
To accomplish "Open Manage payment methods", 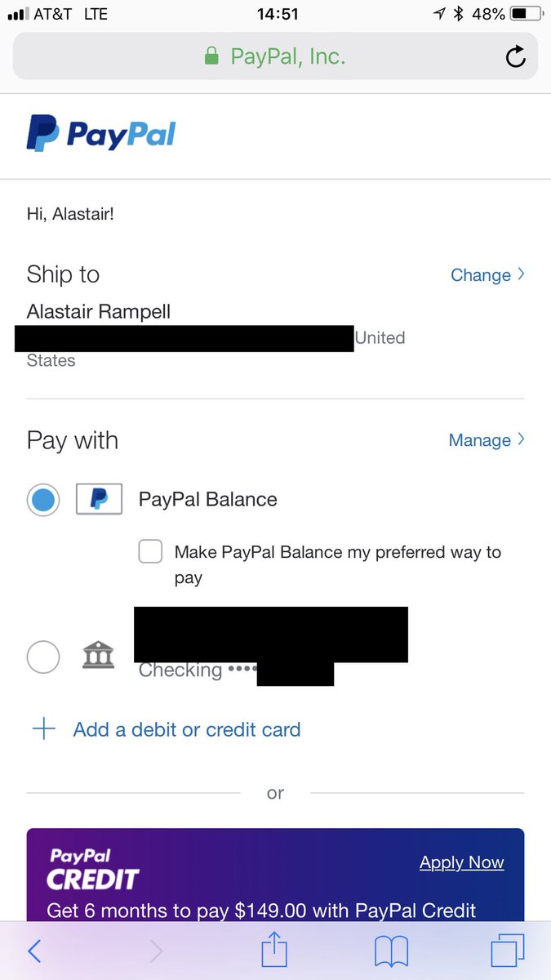I will [486, 440].
